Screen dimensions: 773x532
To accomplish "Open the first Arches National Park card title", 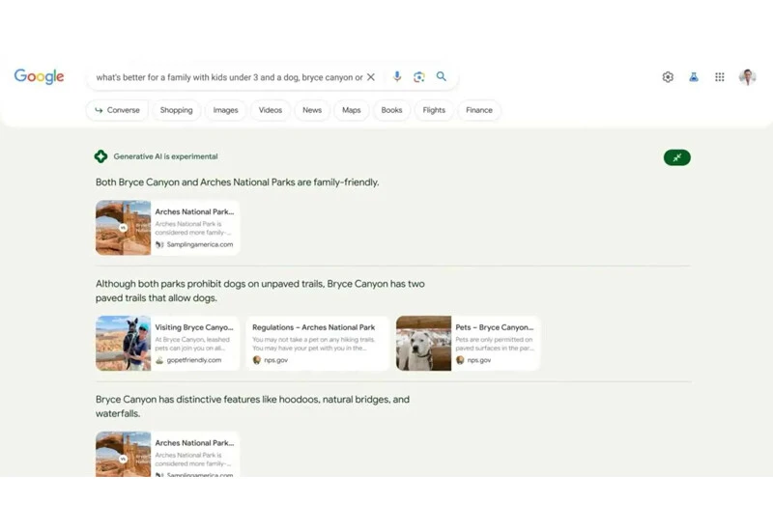I will (x=194, y=211).
